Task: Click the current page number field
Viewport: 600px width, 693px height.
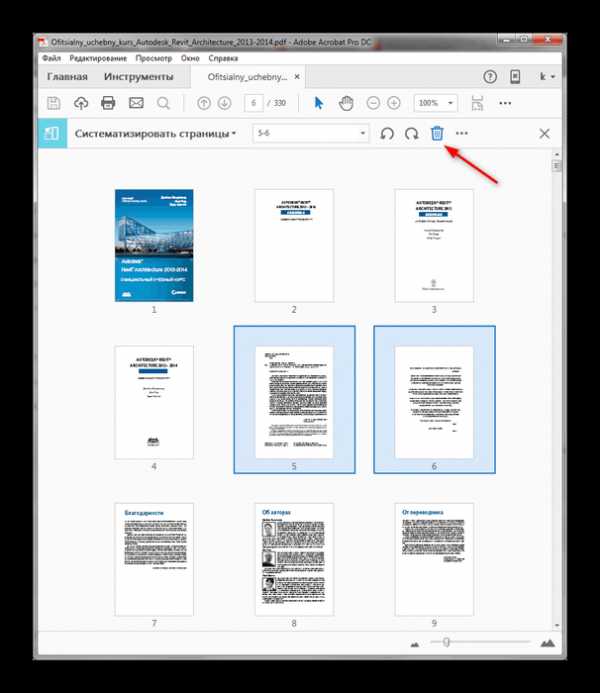Action: (254, 103)
